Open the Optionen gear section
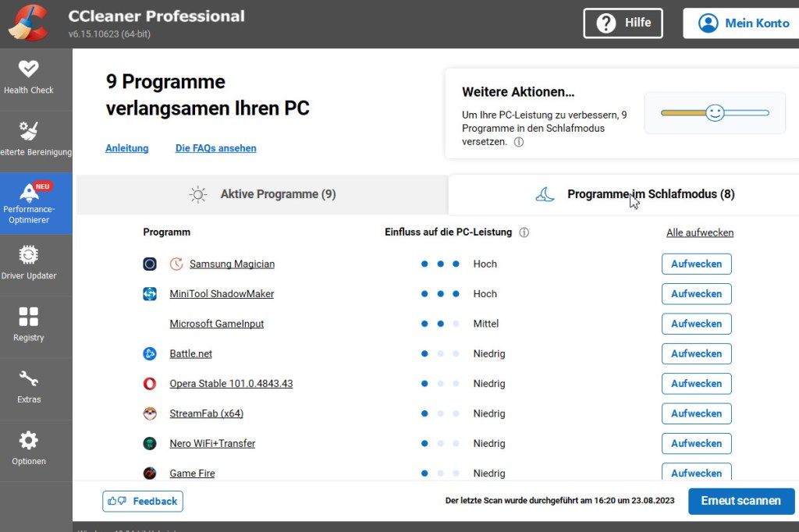 (29, 449)
